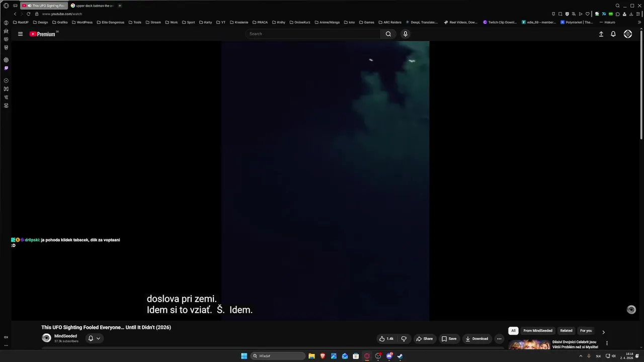
Task: Open the YouTube Create upload icon
Action: point(601,34)
